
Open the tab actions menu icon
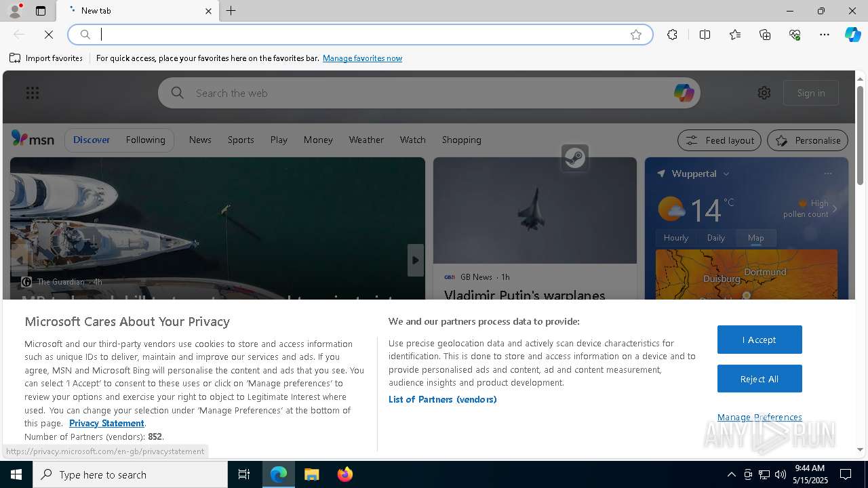[x=41, y=11]
